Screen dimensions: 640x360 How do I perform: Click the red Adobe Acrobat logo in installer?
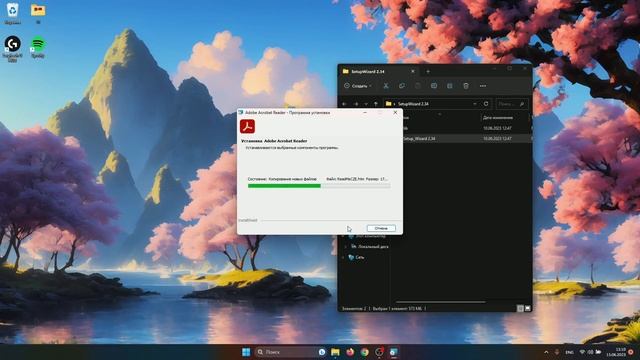pos(247,127)
